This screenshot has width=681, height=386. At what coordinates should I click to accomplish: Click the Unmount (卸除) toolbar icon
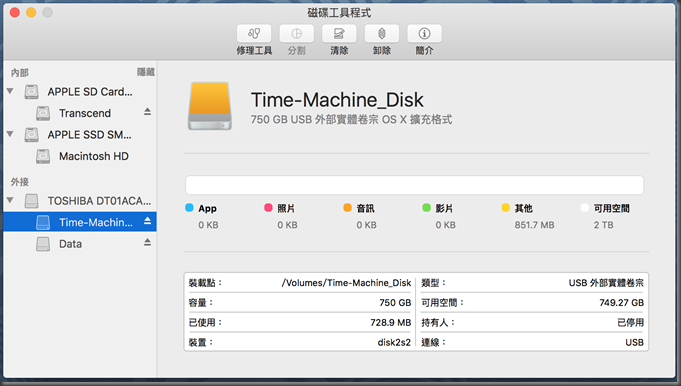(x=382, y=34)
